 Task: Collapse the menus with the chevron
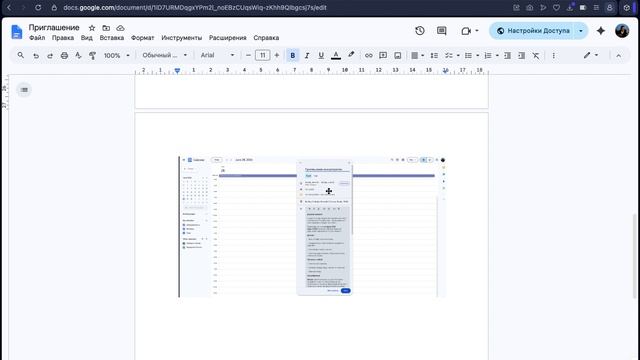[618, 56]
